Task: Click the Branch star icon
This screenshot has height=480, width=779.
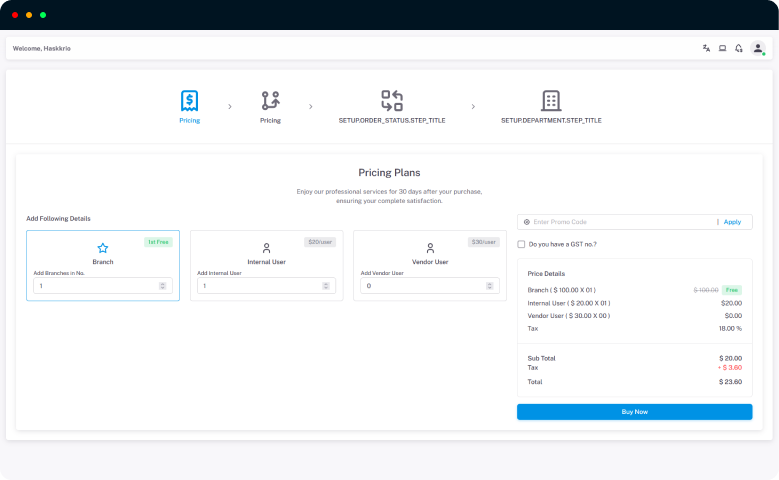Action: coord(103,247)
